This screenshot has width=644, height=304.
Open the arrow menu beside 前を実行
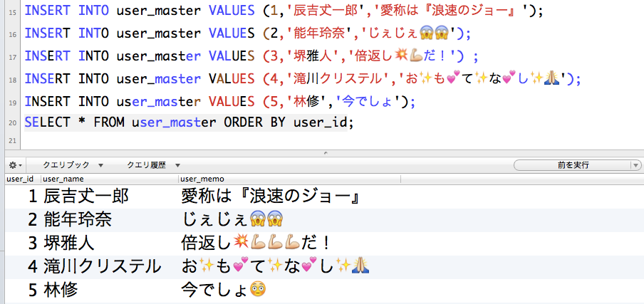636,165
